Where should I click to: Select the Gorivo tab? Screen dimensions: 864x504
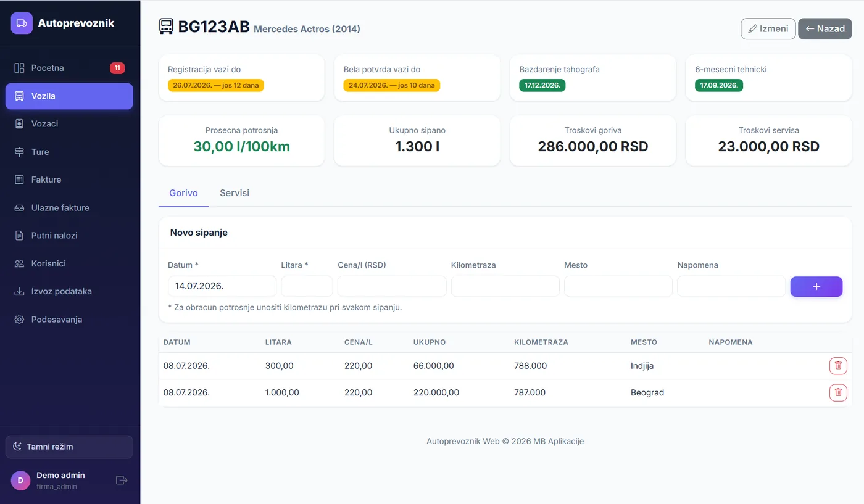[183, 193]
